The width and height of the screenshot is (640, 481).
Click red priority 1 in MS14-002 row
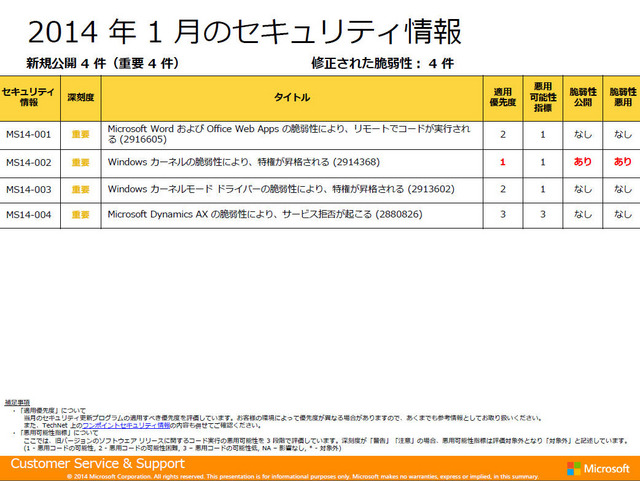503,162
